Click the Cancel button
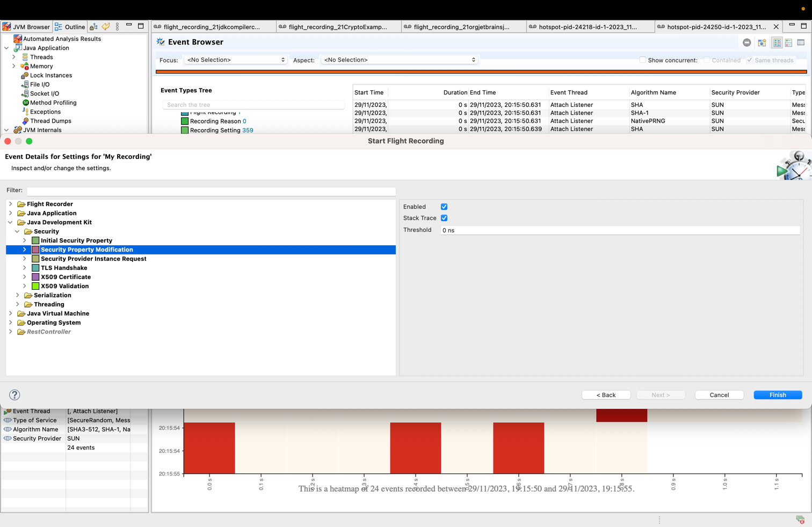The image size is (812, 527). coord(719,394)
